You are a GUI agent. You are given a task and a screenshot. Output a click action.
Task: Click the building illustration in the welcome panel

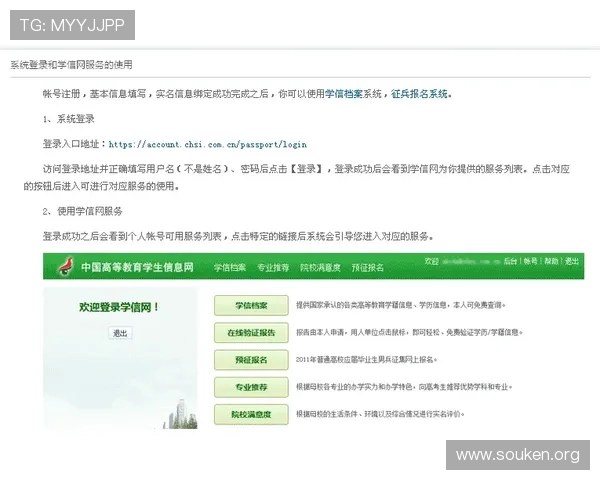(182, 415)
